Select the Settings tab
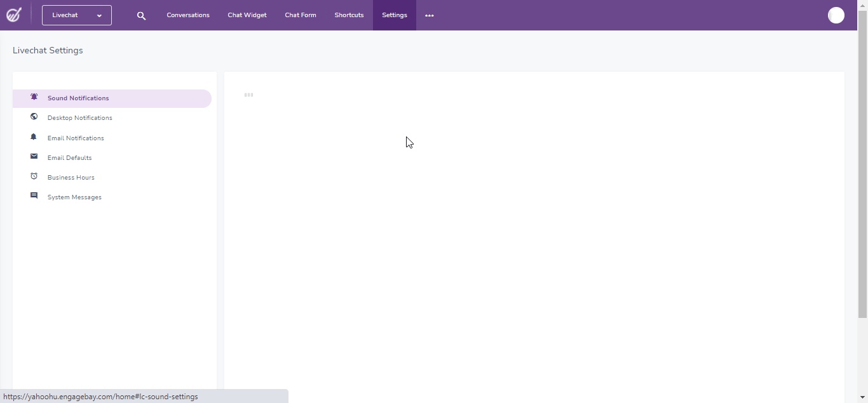This screenshot has width=868, height=403. point(395,15)
